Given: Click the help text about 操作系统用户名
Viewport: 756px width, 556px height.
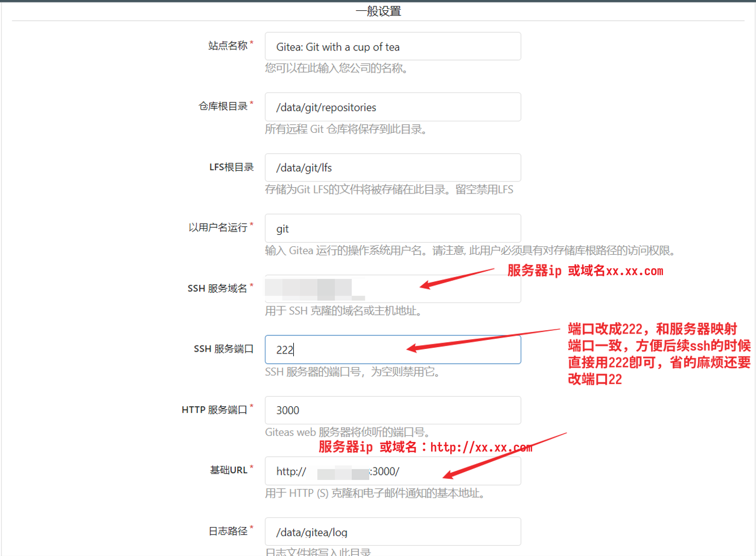Looking at the screenshot, I should pyautogui.click(x=470, y=250).
